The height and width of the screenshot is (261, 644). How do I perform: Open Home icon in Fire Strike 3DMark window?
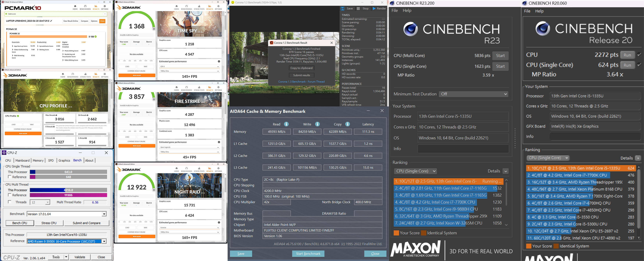click(176, 87)
